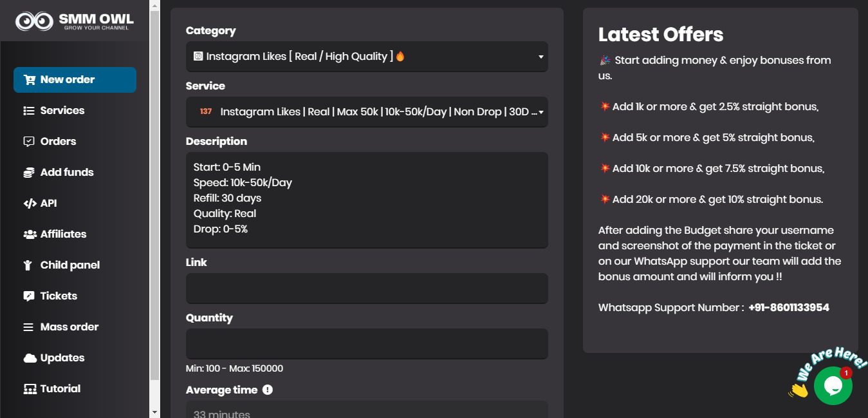The height and width of the screenshot is (418, 868).
Task: Open the Tutorial sidebar link
Action: 60,389
